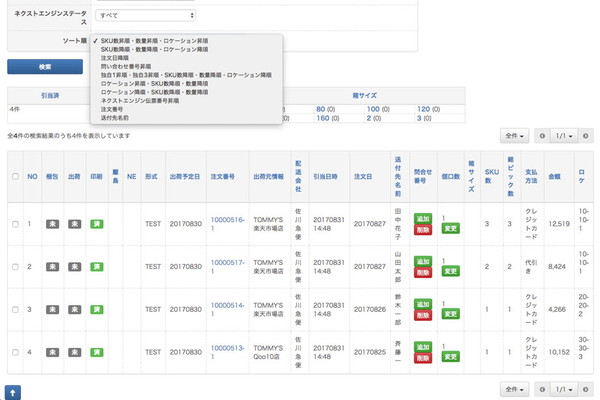Choose 問い合わせ番号昇順 sort option
Viewport: 600px width, 400px height.
[x=186, y=66]
